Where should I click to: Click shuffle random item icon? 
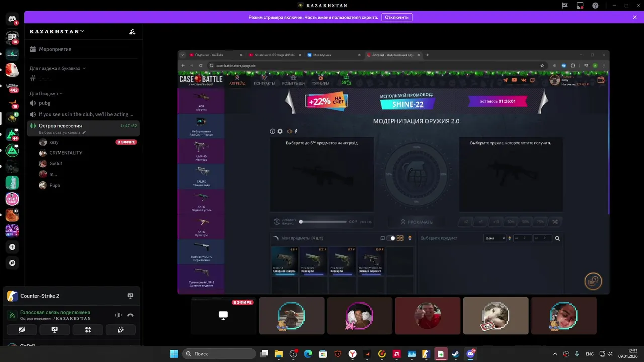(x=555, y=222)
